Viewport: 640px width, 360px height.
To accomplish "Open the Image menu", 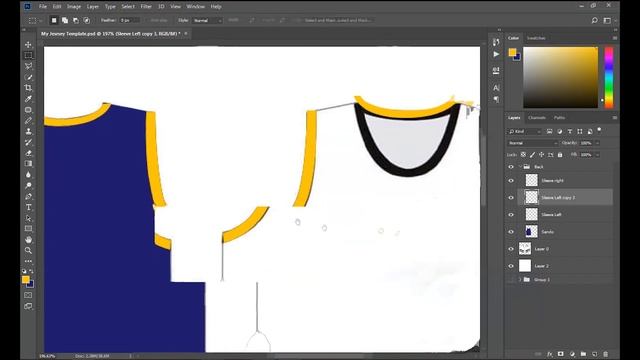I will [74, 7].
